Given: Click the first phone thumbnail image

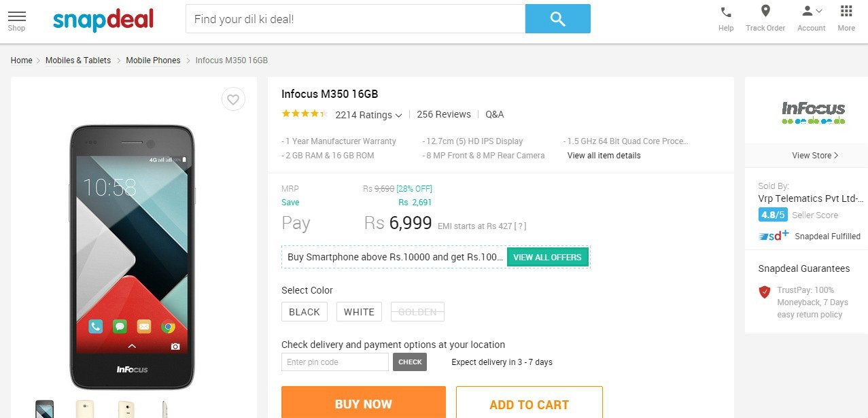Looking at the screenshot, I should pos(45,409).
